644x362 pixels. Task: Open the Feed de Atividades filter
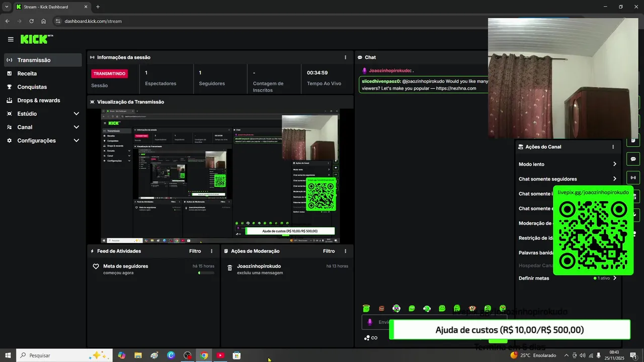coord(195,251)
